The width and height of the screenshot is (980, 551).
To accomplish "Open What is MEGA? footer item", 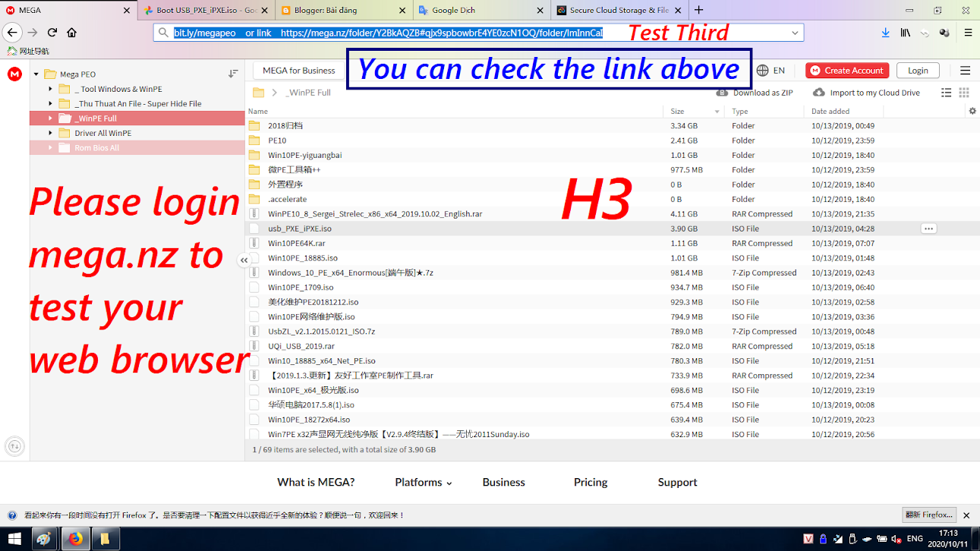I will pyautogui.click(x=316, y=482).
